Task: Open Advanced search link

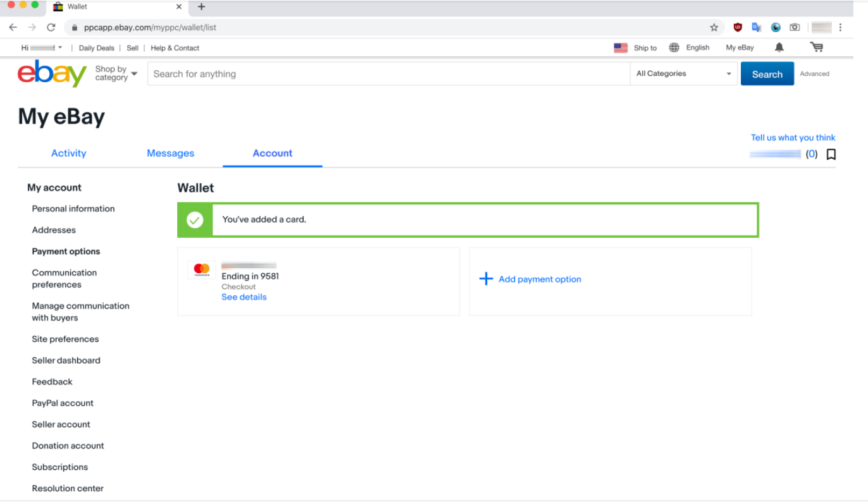Action: click(x=814, y=74)
